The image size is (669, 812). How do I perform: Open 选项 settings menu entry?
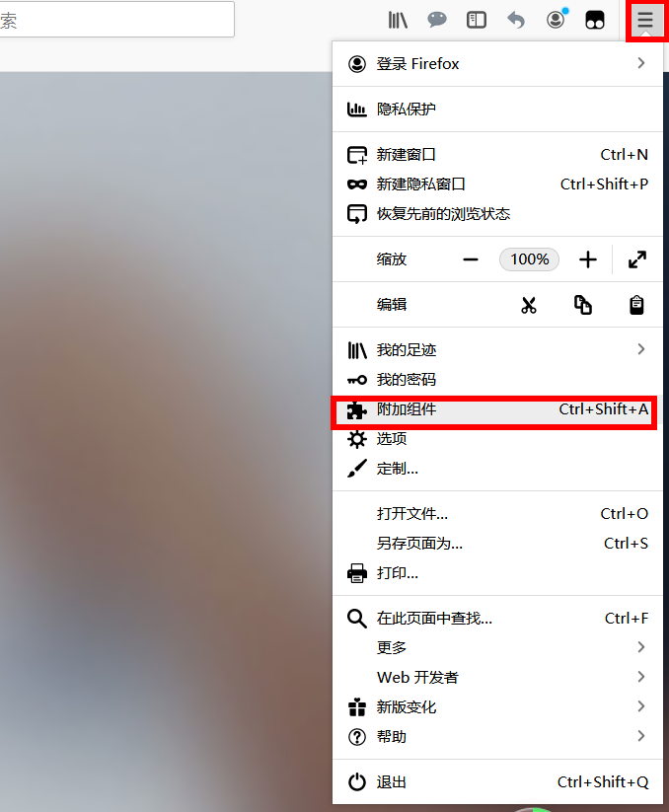coord(497,439)
